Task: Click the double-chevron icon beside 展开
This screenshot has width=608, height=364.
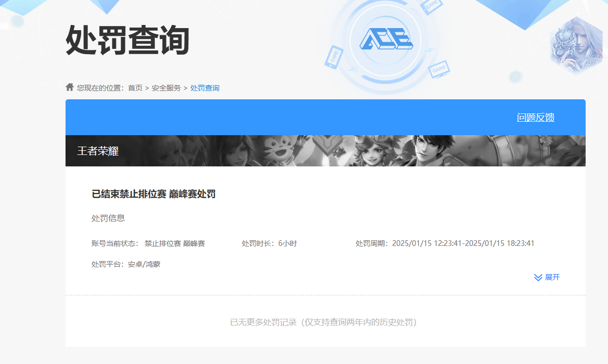Action: (x=537, y=277)
